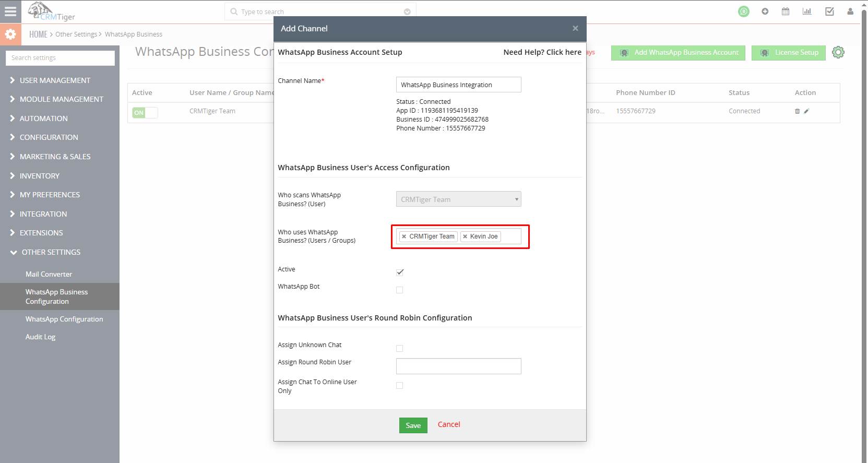This screenshot has height=463, width=868.
Task: Remove CRMTiger Team tag
Action: tap(404, 236)
